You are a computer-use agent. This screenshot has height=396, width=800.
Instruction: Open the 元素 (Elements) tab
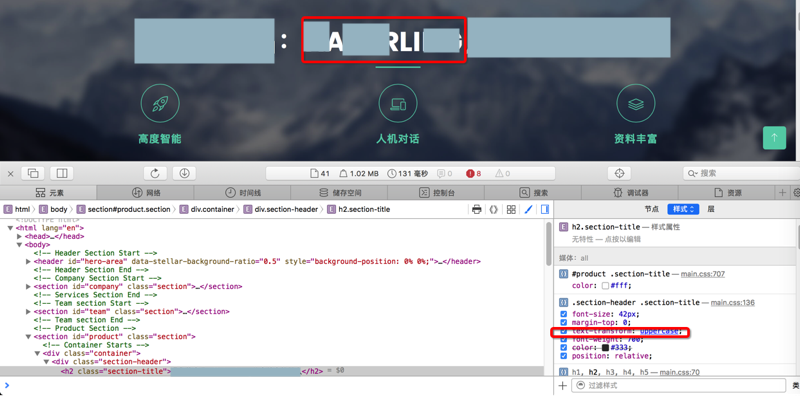pyautogui.click(x=48, y=193)
